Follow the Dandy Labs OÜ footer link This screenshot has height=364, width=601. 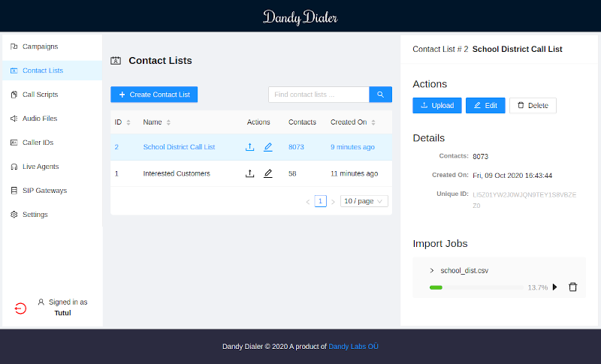pos(353,347)
